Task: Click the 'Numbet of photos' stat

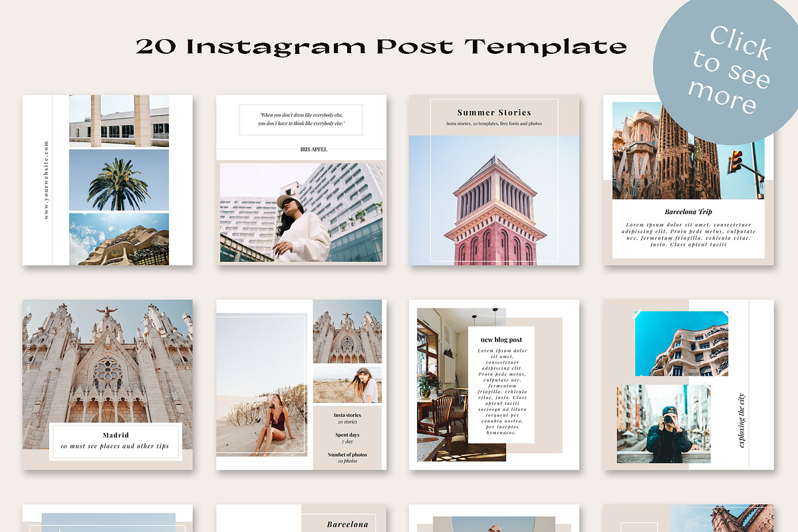Action: [x=347, y=458]
